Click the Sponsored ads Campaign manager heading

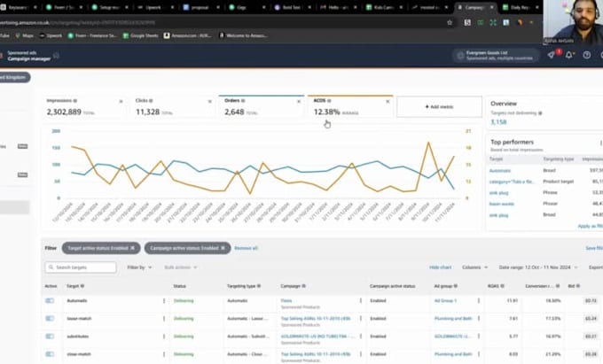coord(29,56)
